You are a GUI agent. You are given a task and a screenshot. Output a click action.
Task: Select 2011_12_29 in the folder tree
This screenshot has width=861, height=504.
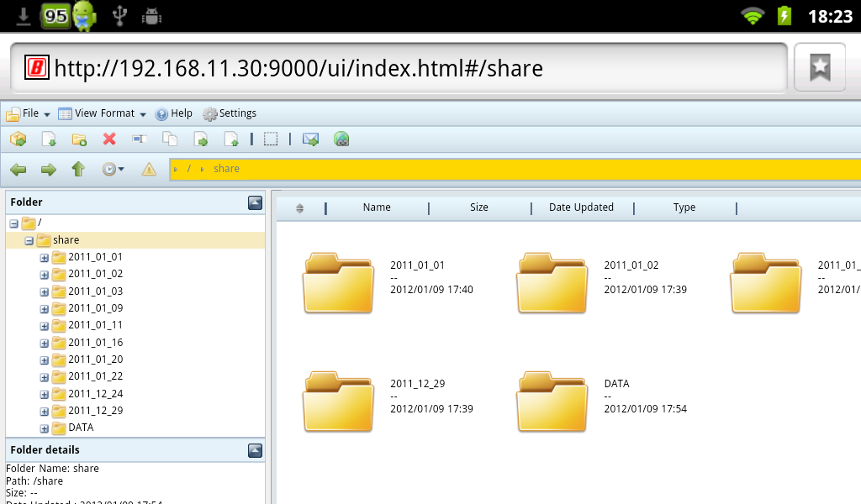point(96,411)
